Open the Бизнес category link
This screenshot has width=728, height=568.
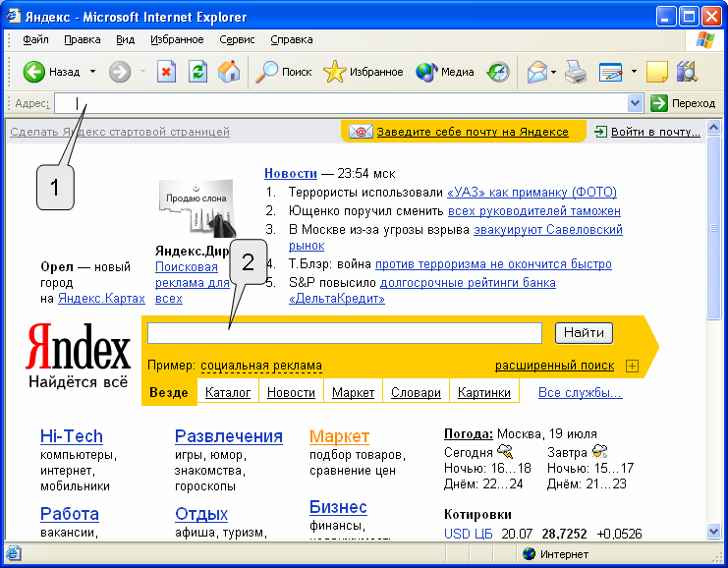point(338,507)
